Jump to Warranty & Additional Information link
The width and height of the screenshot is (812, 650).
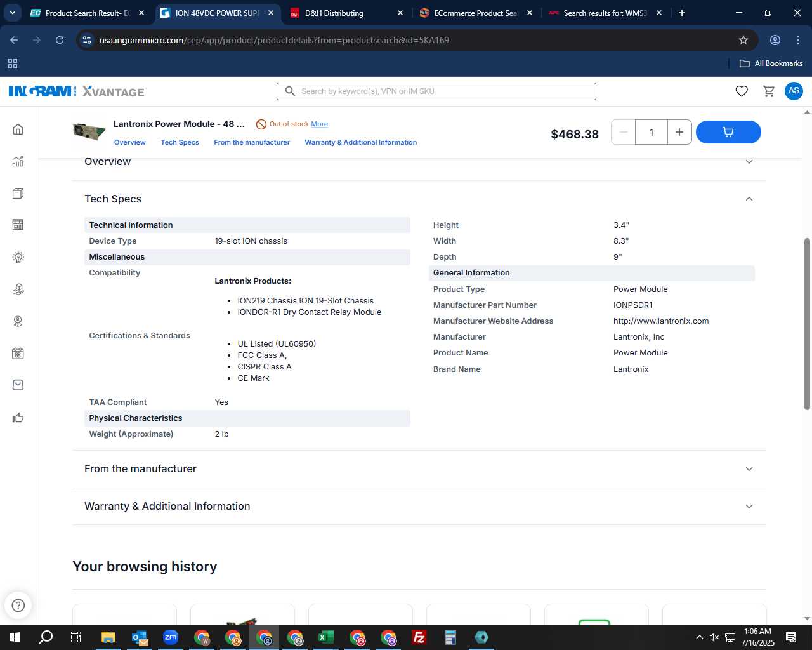361,142
